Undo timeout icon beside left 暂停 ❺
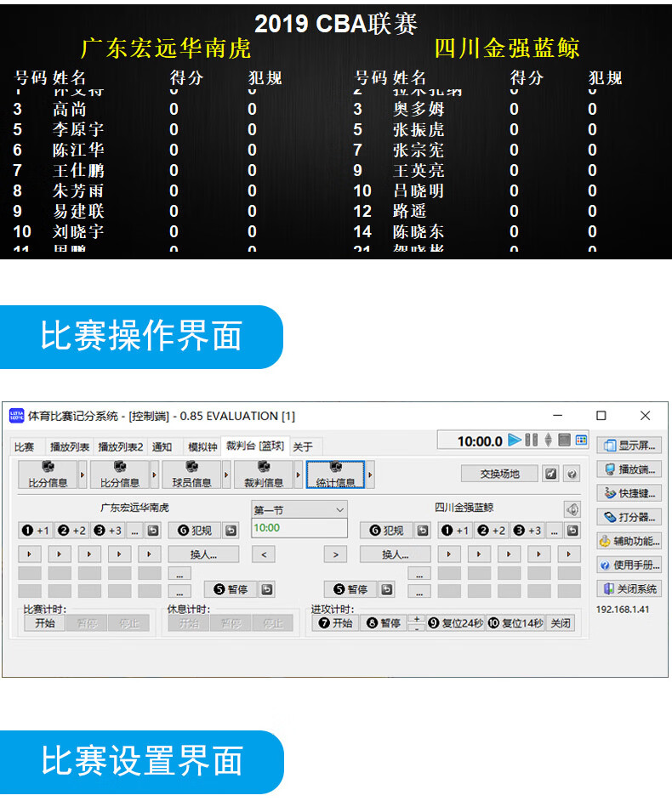672x801 pixels. click(x=267, y=589)
